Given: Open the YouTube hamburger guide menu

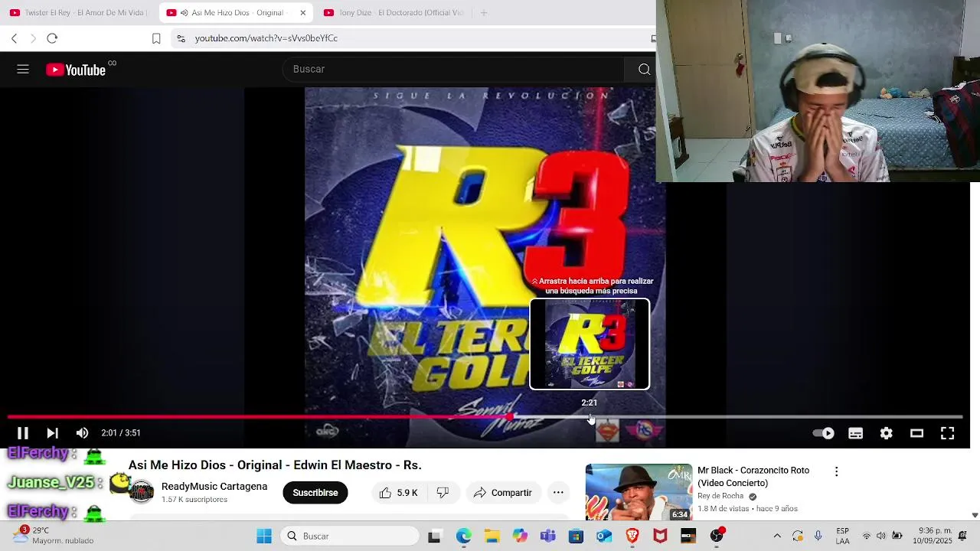Looking at the screenshot, I should (23, 69).
